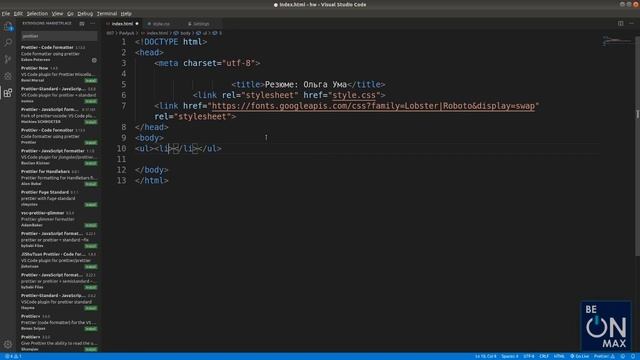
Task: Open the File menu
Action: tap(6, 13)
